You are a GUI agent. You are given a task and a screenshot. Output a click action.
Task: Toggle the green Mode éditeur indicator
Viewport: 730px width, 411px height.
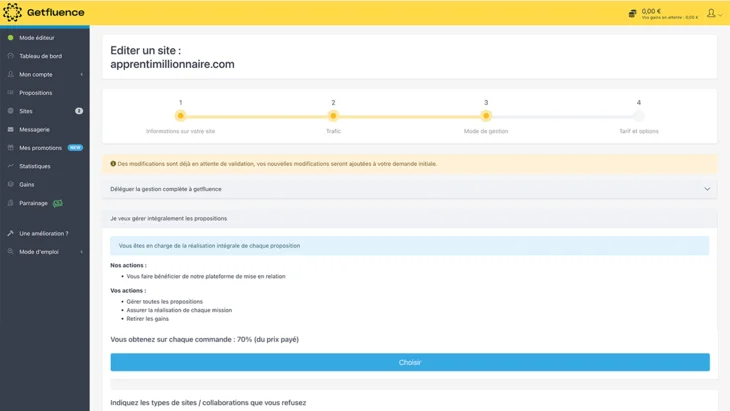pyautogui.click(x=11, y=38)
